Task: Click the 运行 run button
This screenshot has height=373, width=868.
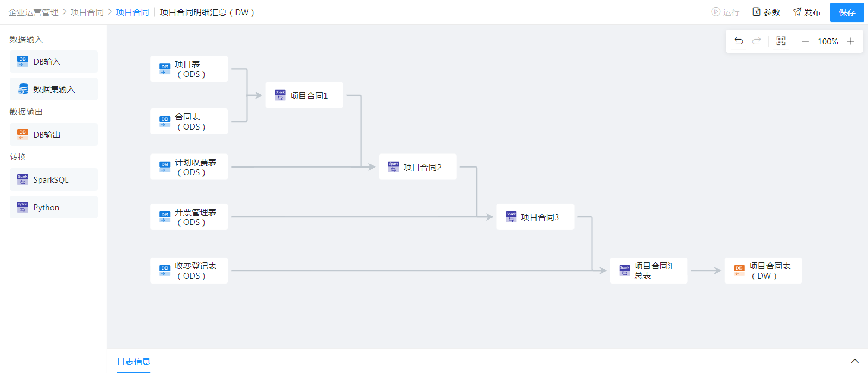Action: coord(725,12)
